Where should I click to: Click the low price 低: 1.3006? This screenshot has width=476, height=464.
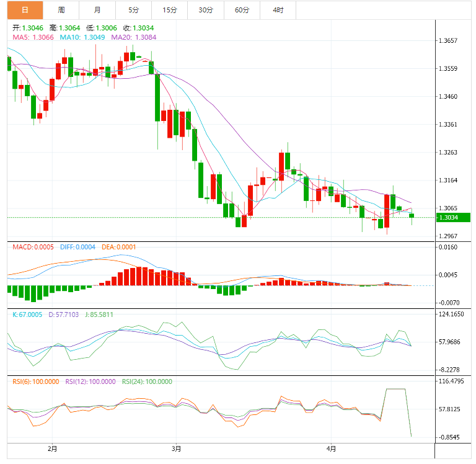coord(102,28)
